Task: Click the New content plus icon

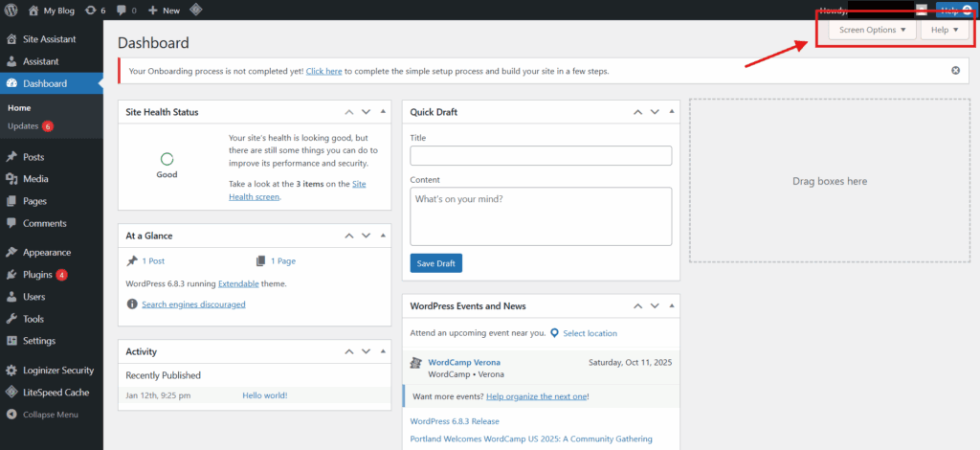Action: pos(153,11)
